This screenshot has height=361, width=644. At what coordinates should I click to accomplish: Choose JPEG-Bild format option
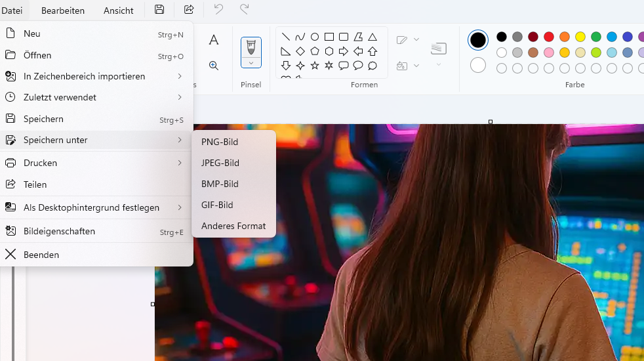pos(220,163)
